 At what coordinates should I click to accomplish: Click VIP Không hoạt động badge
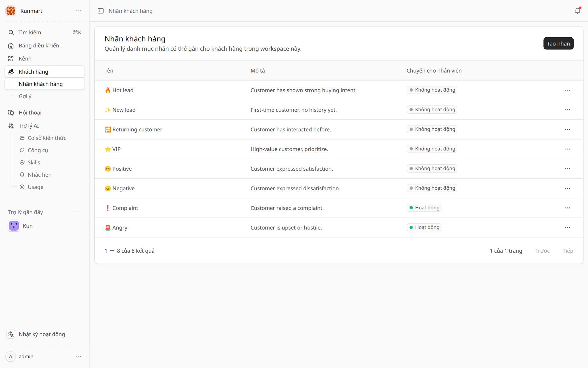432,149
